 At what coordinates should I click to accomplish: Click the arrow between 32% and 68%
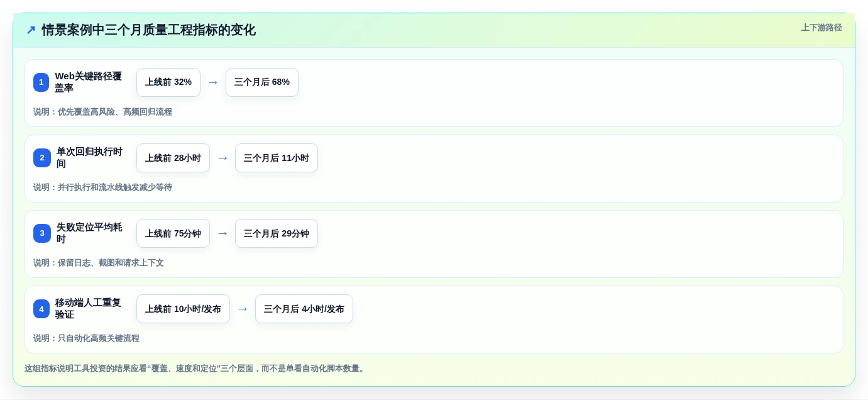[x=213, y=82]
